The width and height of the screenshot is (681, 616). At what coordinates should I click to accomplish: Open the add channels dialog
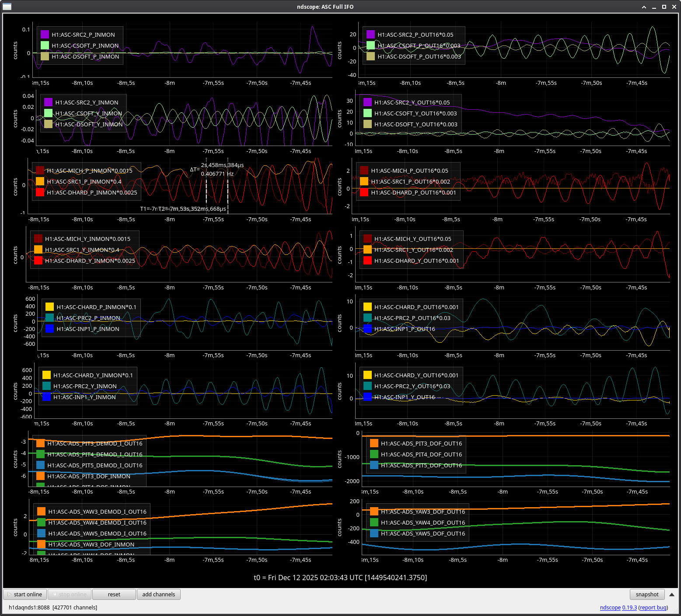(158, 595)
